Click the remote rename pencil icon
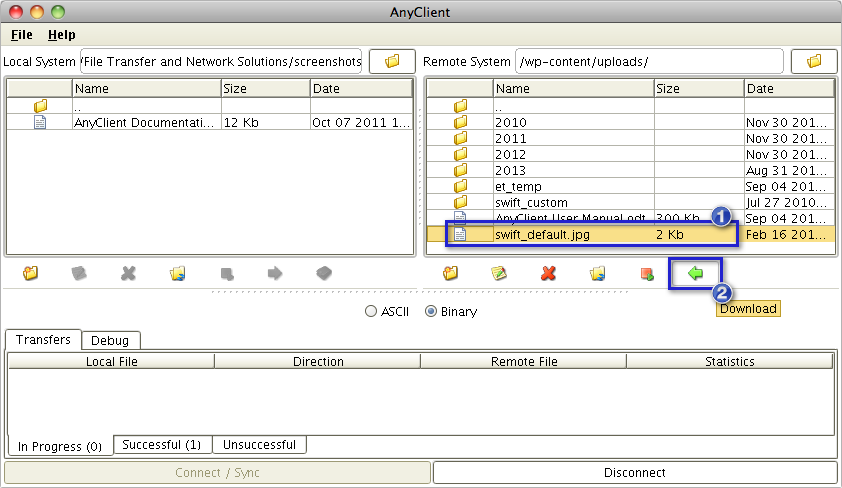Screen dimensions: 842x488 tap(499, 273)
